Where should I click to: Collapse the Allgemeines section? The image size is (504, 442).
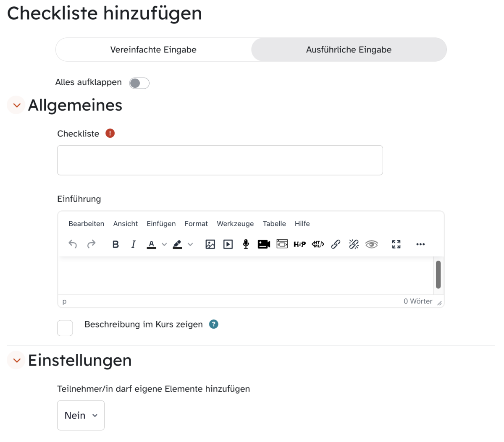(x=17, y=105)
